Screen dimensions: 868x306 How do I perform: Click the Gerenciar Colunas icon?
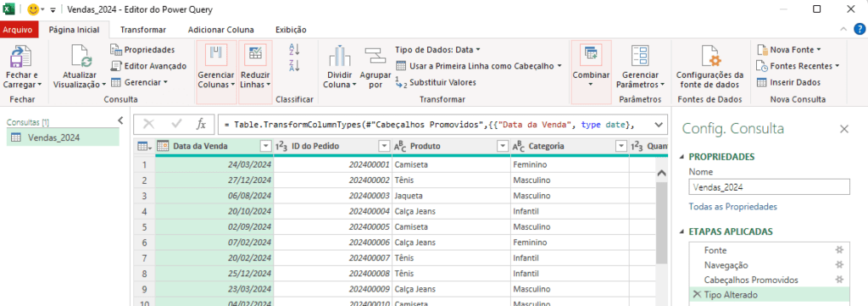coord(216,53)
